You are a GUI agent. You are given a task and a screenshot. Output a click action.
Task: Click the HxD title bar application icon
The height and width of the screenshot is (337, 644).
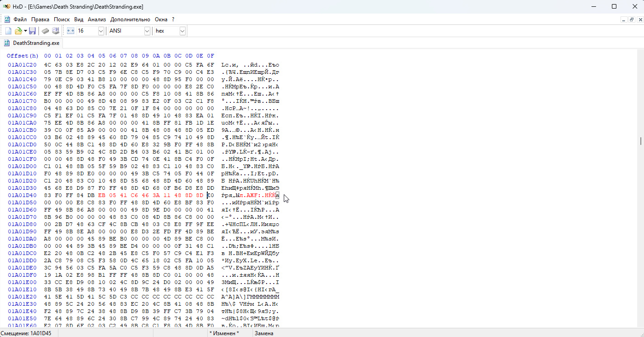click(x=7, y=6)
